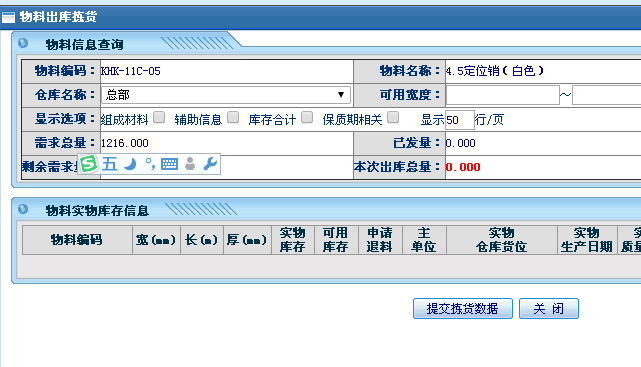Click the Sogou S logo icon
This screenshot has height=367, width=641.
click(x=88, y=164)
